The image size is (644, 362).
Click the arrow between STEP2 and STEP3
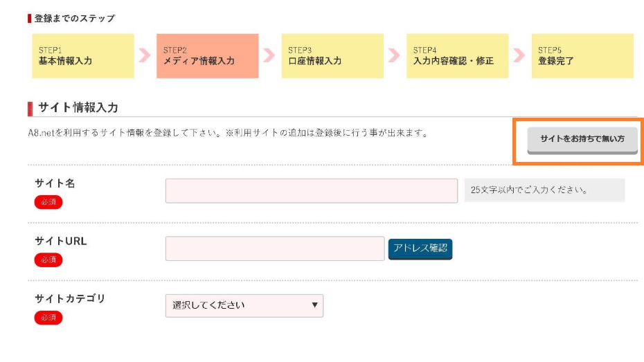269,56
